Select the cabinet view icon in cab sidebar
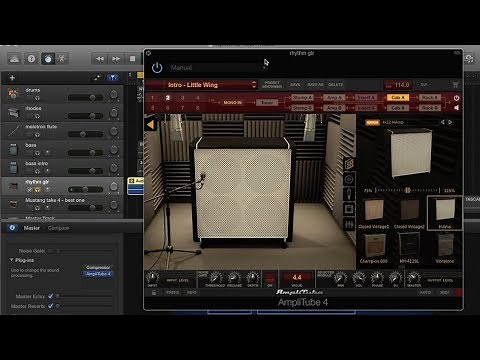The width and height of the screenshot is (480, 360). [x=349, y=163]
